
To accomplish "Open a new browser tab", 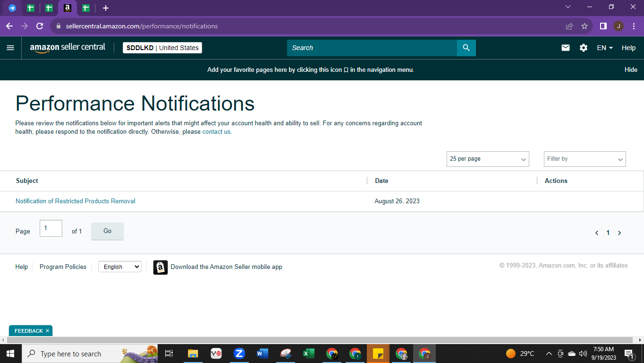I will 106,8.
